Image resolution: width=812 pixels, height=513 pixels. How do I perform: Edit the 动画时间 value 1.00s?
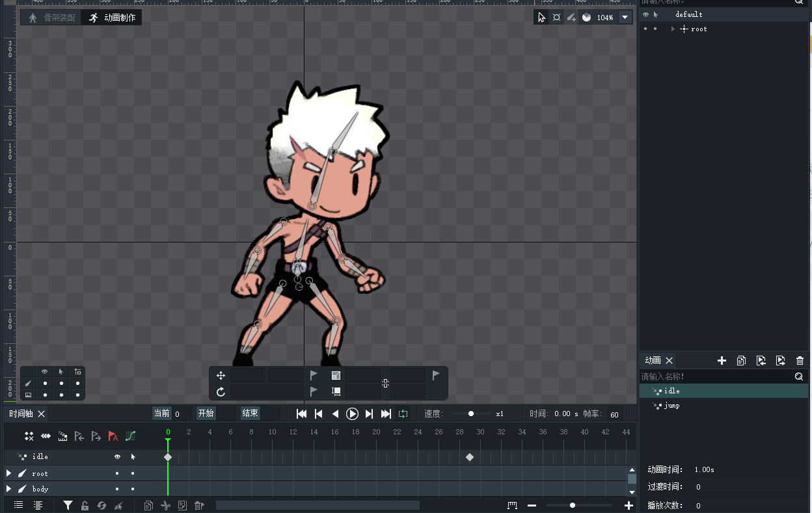(x=704, y=469)
